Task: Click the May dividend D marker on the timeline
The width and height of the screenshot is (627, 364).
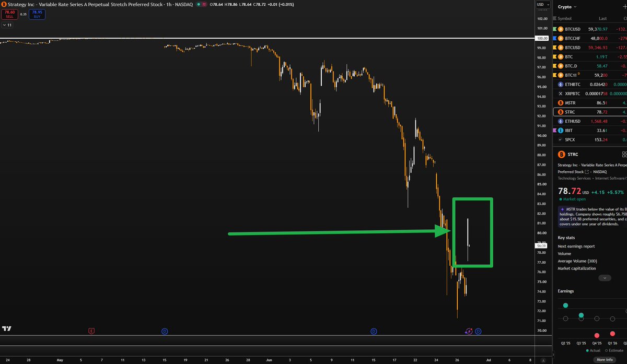Action: click(x=164, y=331)
